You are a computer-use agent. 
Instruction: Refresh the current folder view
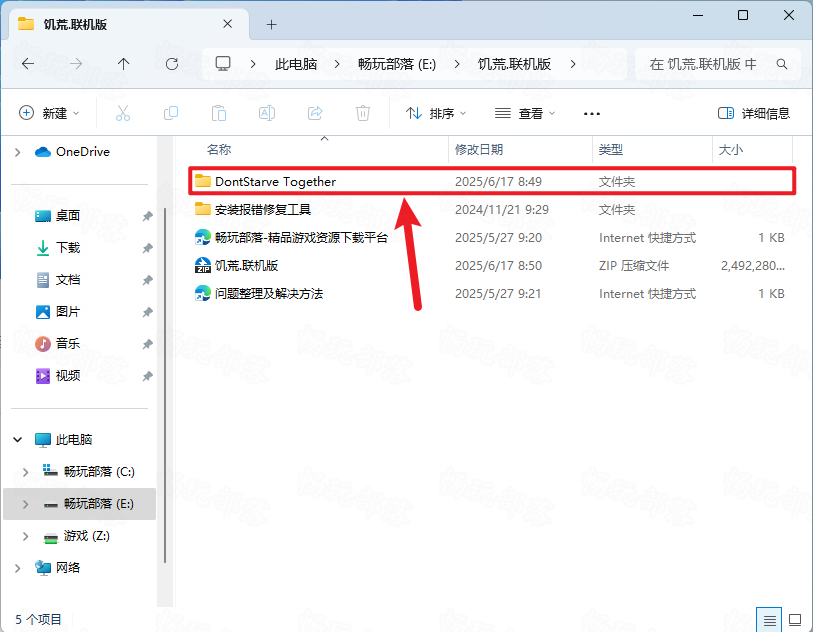172,64
